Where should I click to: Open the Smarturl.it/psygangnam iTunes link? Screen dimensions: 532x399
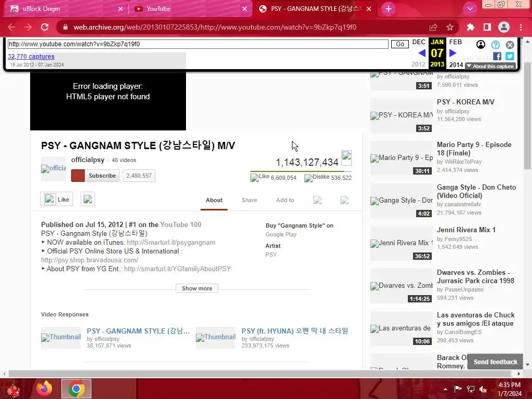(171, 243)
